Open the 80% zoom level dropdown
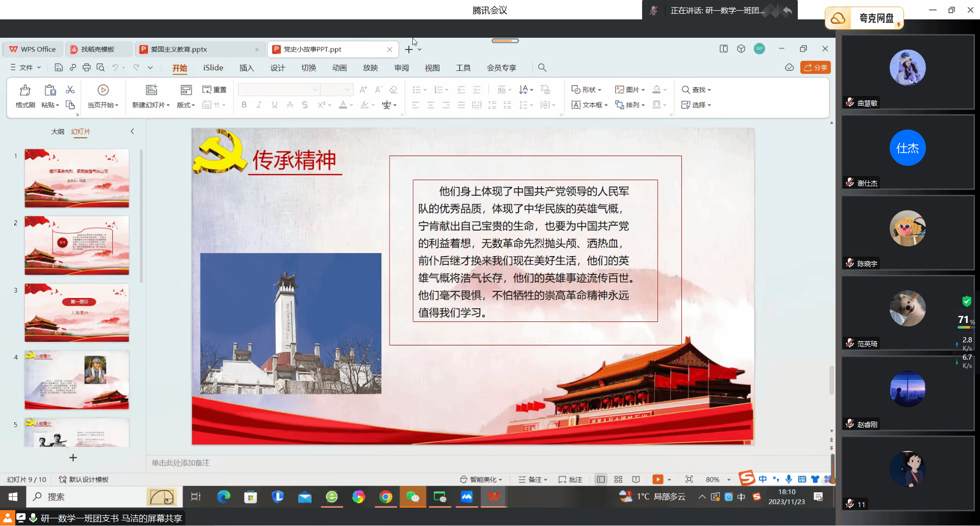Viewport: 980px width, 526px height. 729,480
